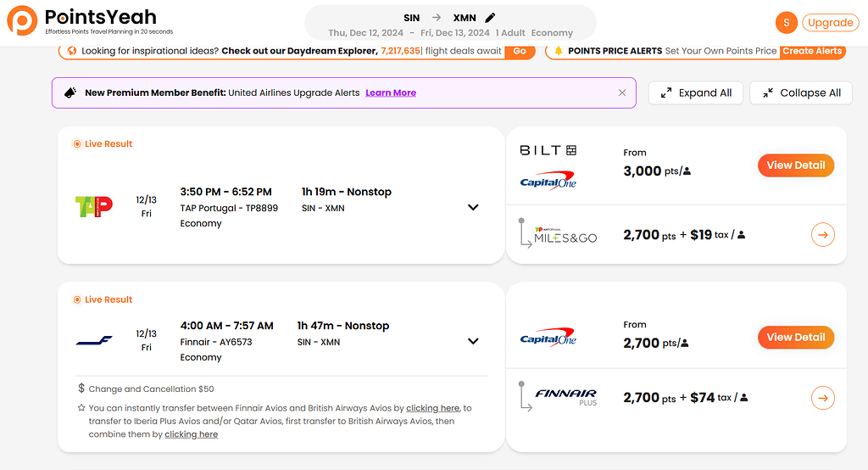868x470 pixels.
Task: Expand the TAP Portugal flight details
Action: (x=473, y=208)
